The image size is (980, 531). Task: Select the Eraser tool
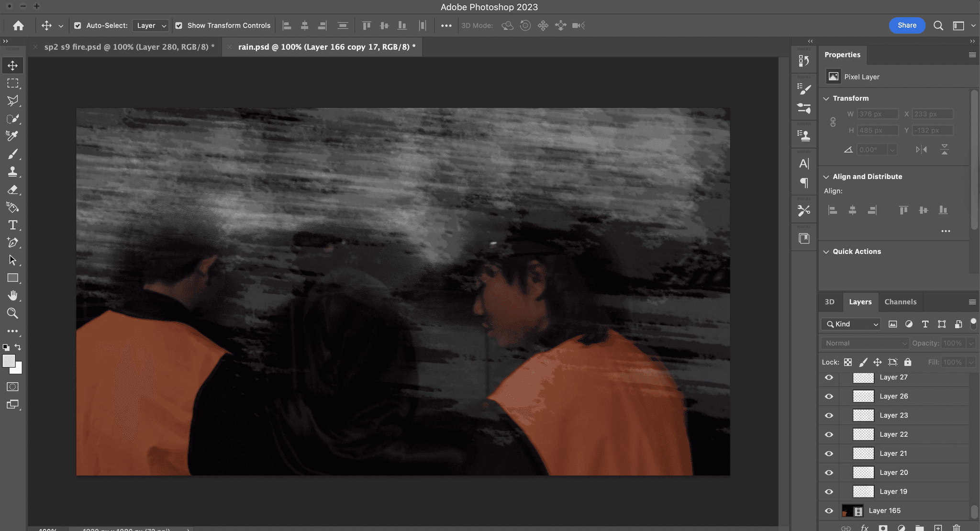pos(13,190)
